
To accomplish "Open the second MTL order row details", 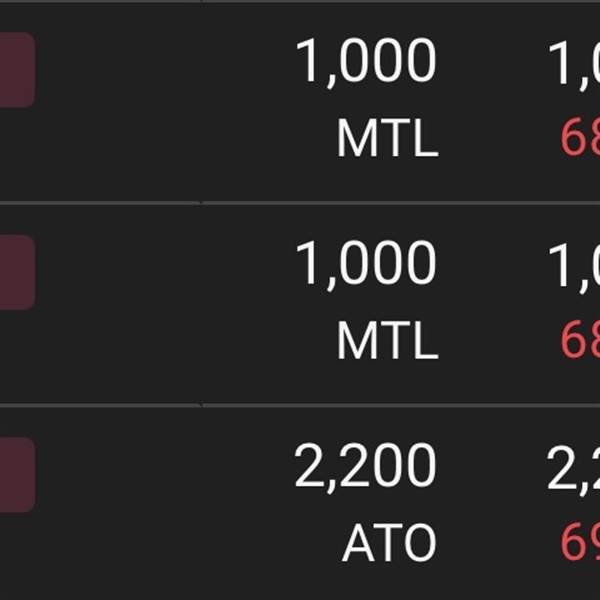I will pyautogui.click(x=300, y=304).
